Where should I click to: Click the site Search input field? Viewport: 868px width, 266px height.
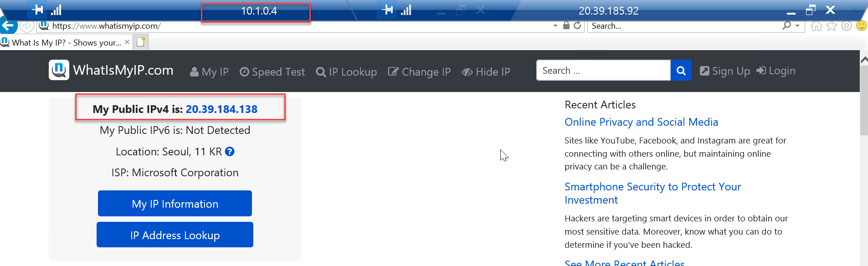603,70
